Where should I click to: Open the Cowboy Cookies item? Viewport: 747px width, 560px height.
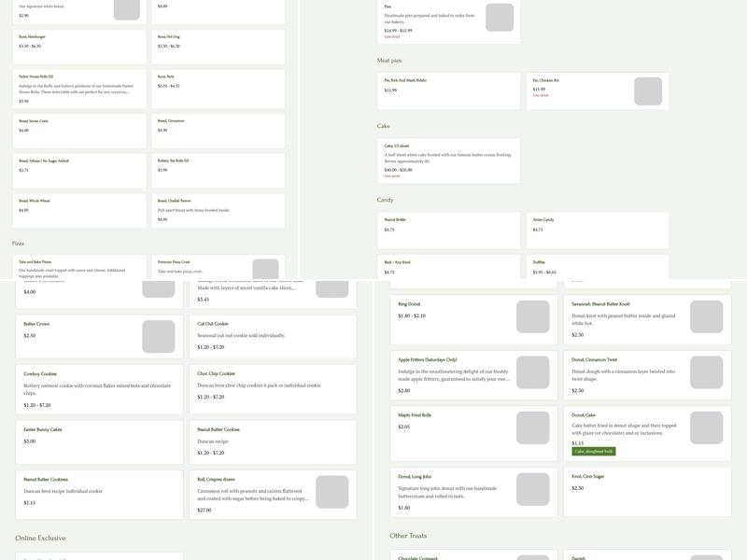pos(97,389)
